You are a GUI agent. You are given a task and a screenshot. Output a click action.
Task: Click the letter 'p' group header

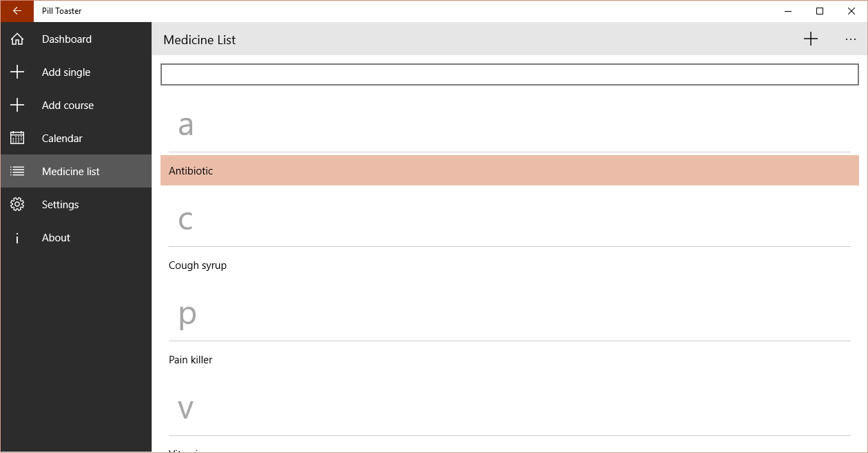[x=187, y=315]
